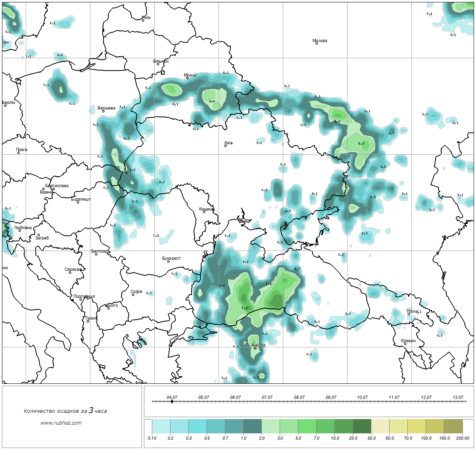Select the 05.07 date on timeline
The height and width of the screenshot is (450, 476).
pyautogui.click(x=203, y=397)
